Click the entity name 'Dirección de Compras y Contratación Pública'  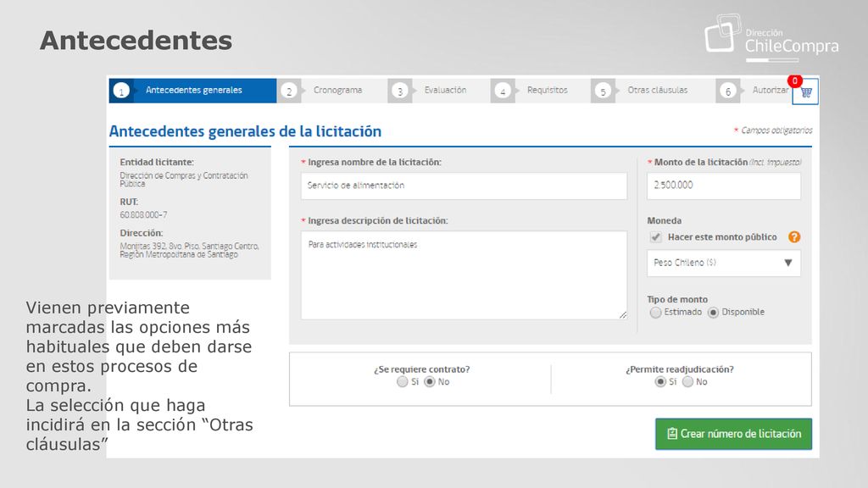coord(184,180)
